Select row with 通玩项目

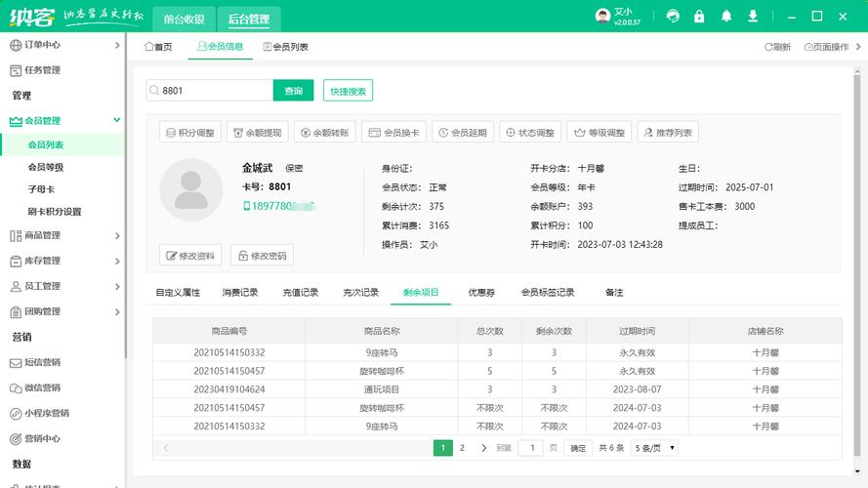coord(497,389)
